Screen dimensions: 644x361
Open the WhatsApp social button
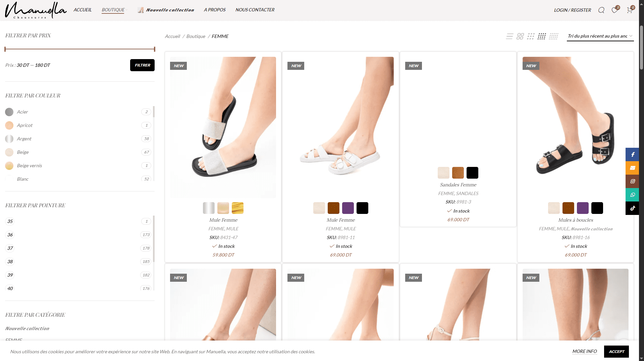tap(632, 195)
